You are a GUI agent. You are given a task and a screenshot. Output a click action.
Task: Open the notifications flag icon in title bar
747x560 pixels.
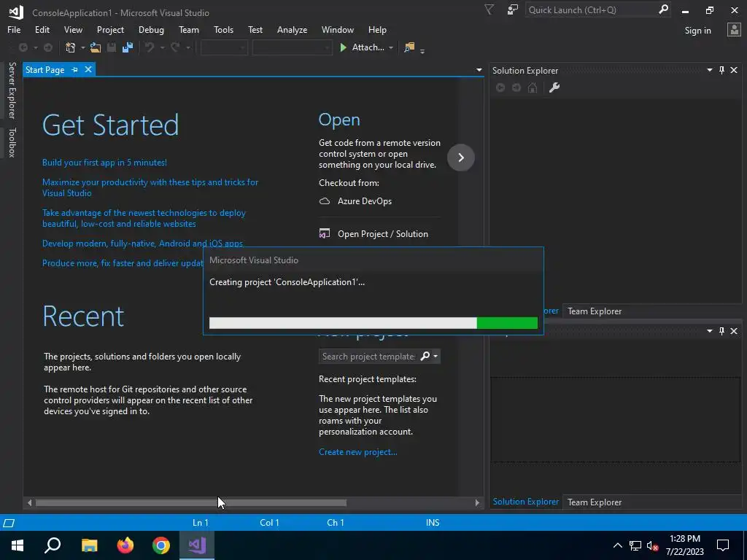tap(489, 9)
